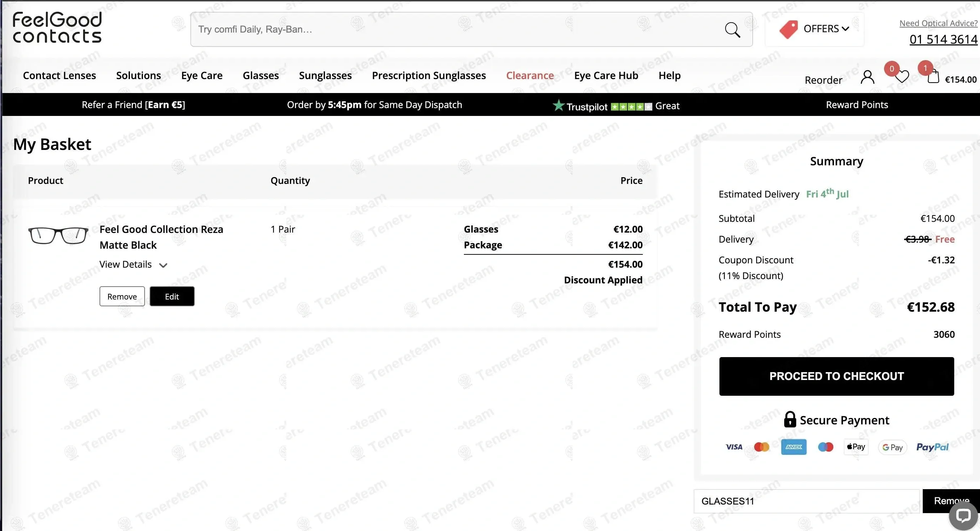Open the Solutions menu
The width and height of the screenshot is (980, 531).
pos(139,75)
